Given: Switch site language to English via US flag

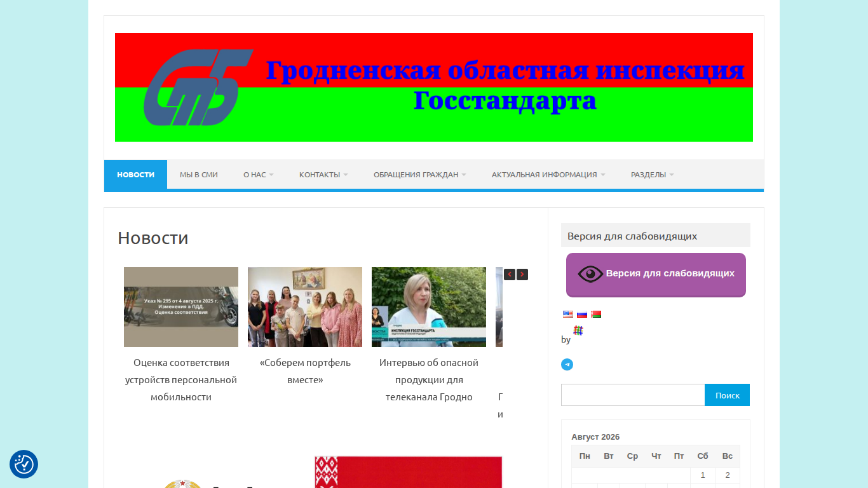Looking at the screenshot, I should click(568, 314).
